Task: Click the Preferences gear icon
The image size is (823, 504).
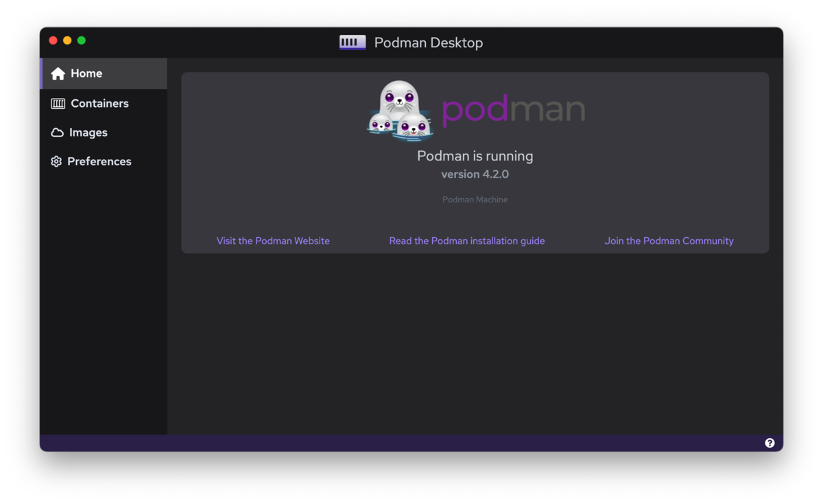Action: (x=56, y=161)
